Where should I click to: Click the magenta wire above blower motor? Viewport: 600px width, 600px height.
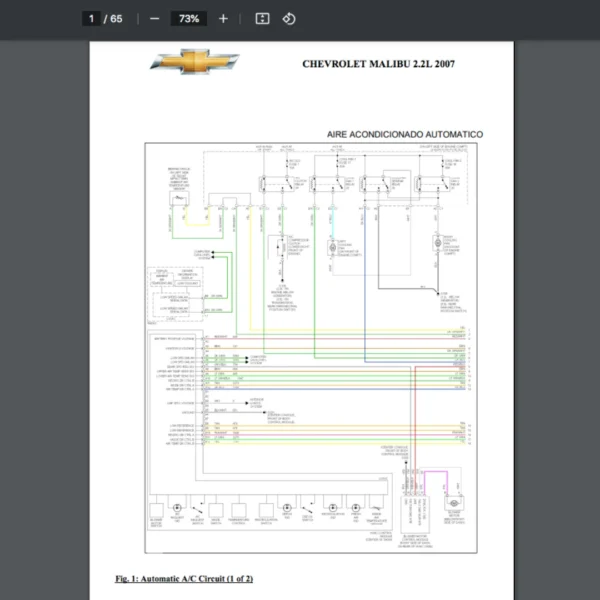pyautogui.click(x=436, y=471)
